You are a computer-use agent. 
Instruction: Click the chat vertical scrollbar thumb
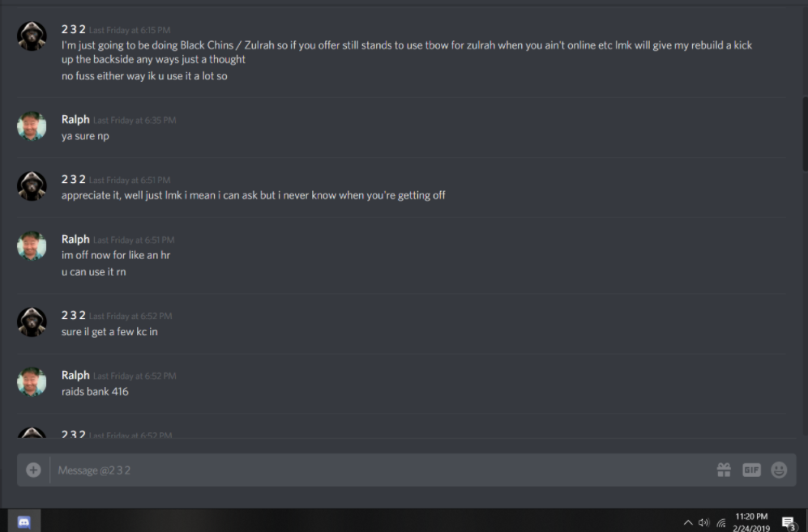(x=805, y=134)
